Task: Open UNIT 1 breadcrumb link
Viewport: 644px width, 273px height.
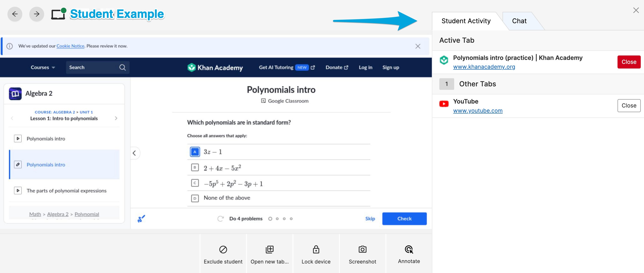Action: pyautogui.click(x=86, y=112)
